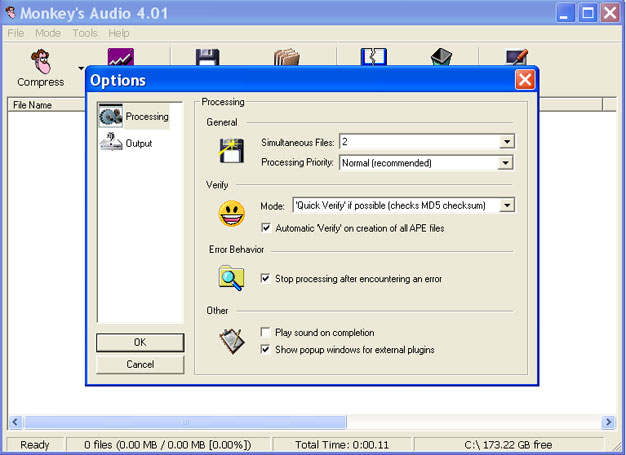The height and width of the screenshot is (455, 626).
Task: Close the Monkey's Audio main window
Action: click(x=611, y=13)
